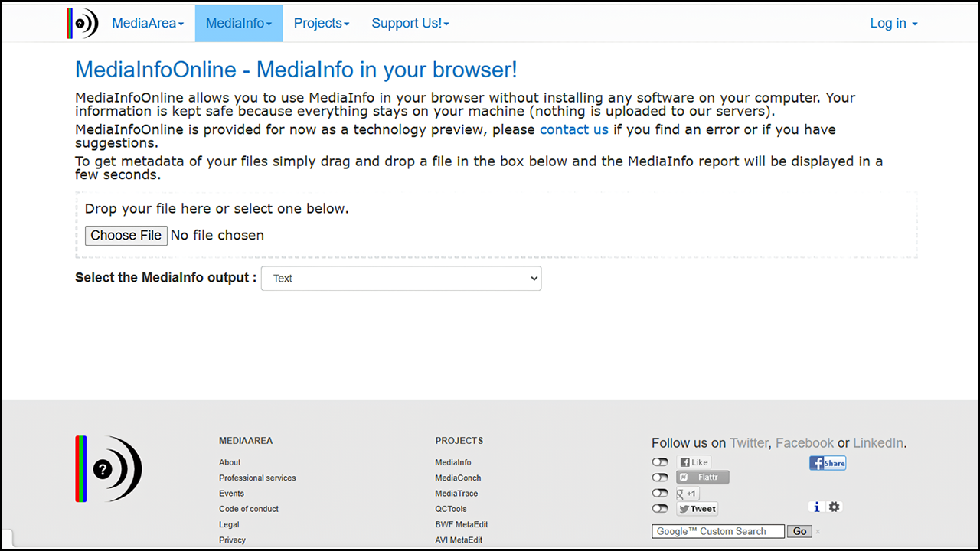Open the Projects dropdown menu

[x=322, y=23]
